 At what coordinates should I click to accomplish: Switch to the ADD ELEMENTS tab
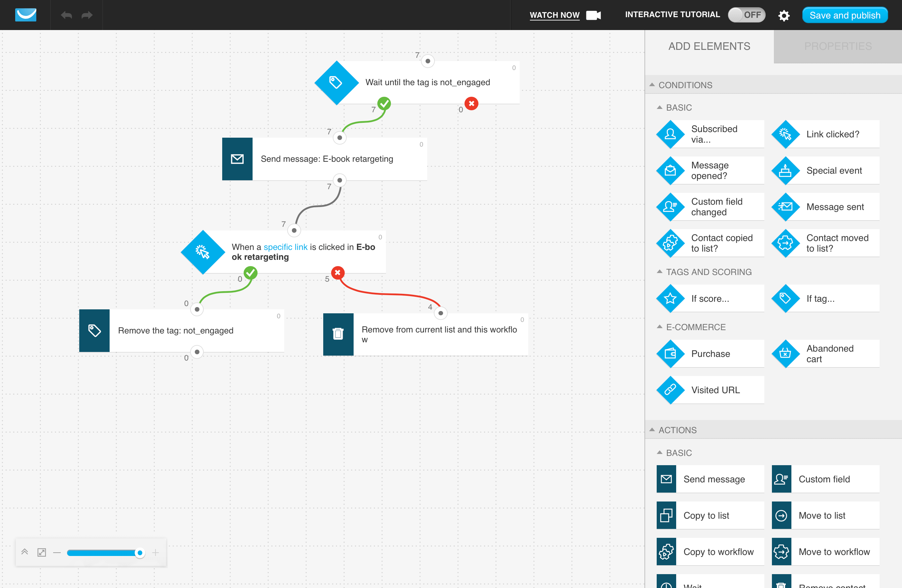click(x=709, y=46)
